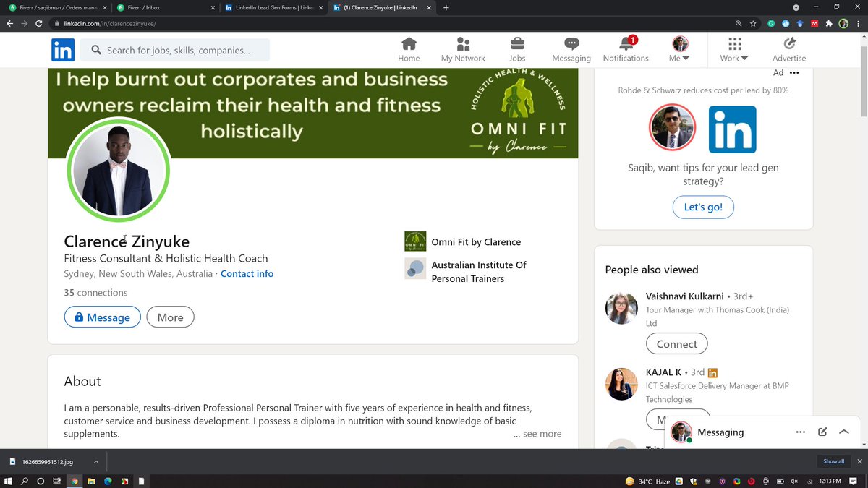Open download options arrow for 1626659951512.jpg
The height and width of the screenshot is (488, 868).
(96, 461)
